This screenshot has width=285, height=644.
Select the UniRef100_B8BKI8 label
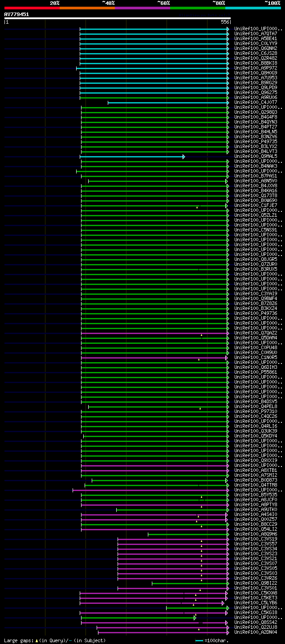(256, 63)
